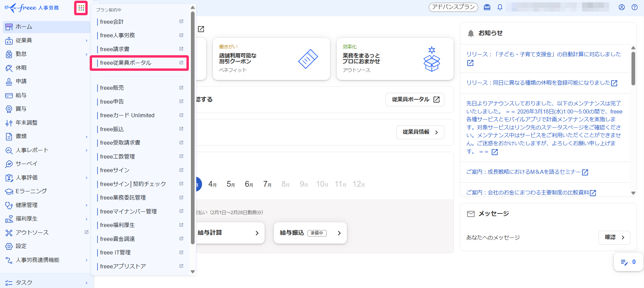The height and width of the screenshot is (288, 644).
Task: Click the サーベイ sidebar icon
Action: pos(9,164)
